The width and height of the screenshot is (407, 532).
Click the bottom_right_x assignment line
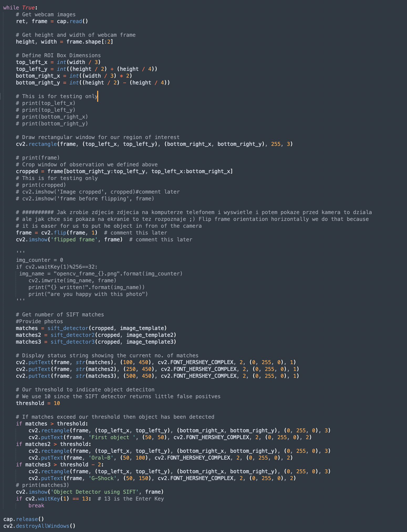pyautogui.click(x=74, y=76)
